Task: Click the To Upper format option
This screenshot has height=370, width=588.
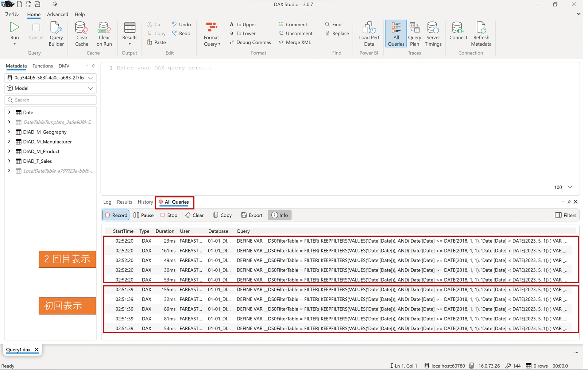Action: click(243, 24)
